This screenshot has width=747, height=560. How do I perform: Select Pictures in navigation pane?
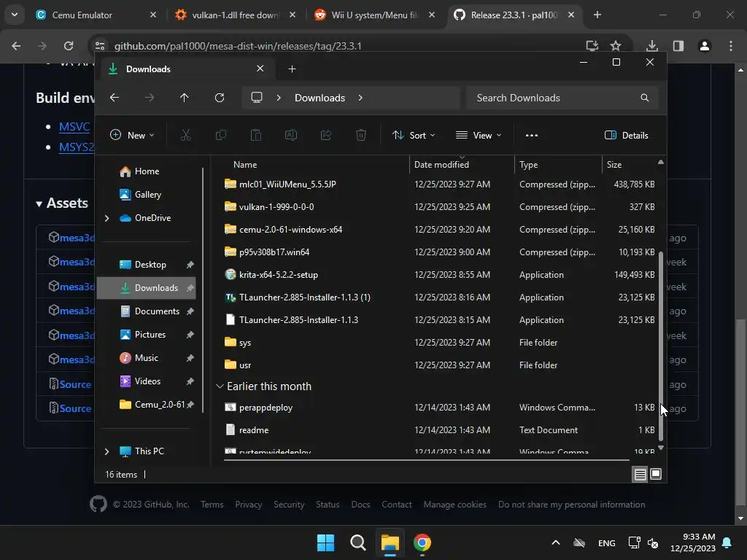[150, 335]
